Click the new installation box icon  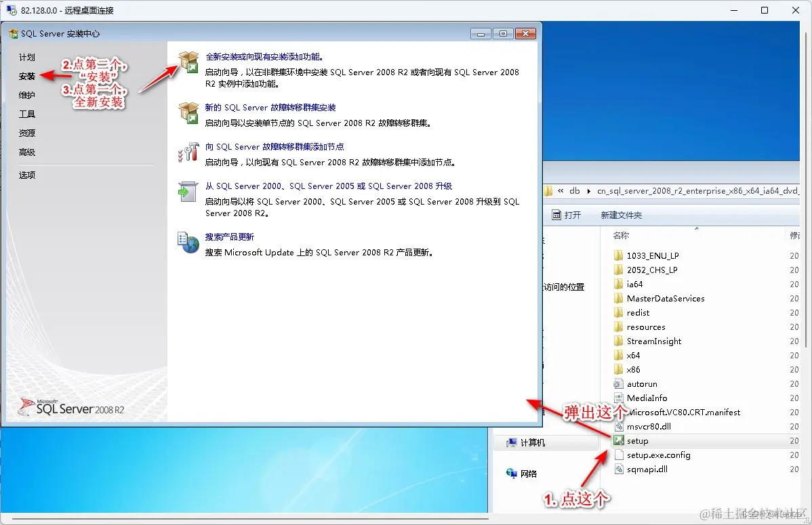click(188, 62)
